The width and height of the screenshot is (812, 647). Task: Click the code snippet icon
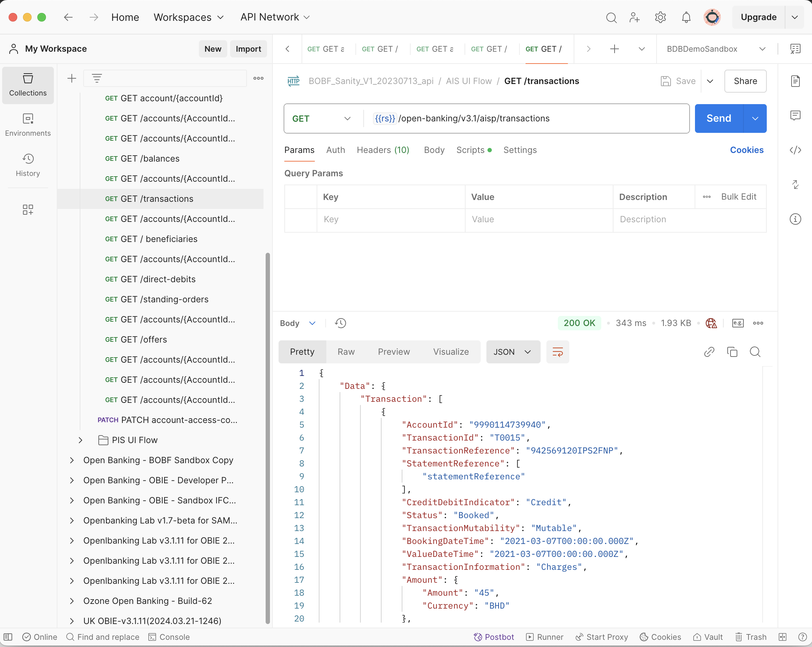pyautogui.click(x=795, y=150)
